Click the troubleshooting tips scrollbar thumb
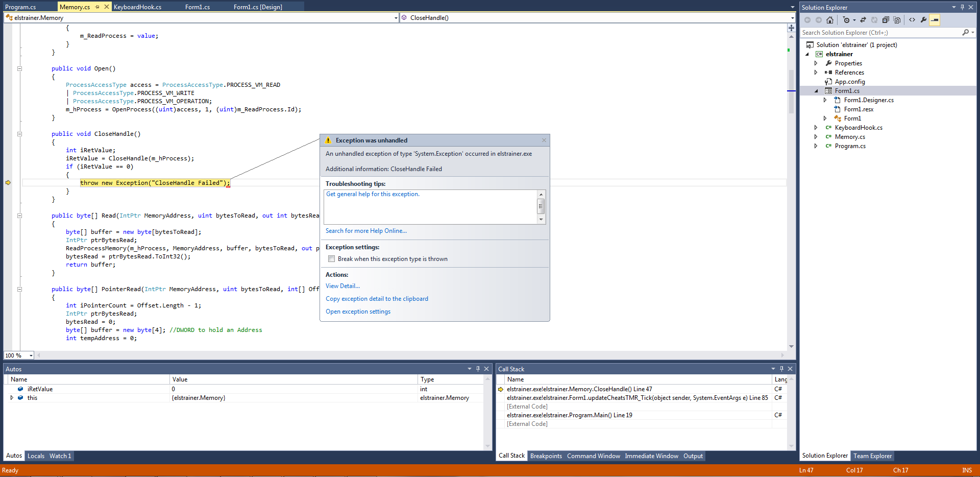The image size is (980, 477). 541,206
